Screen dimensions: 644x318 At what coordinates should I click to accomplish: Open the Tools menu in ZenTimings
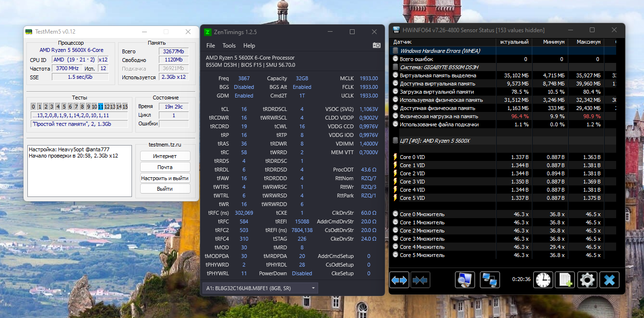[229, 46]
